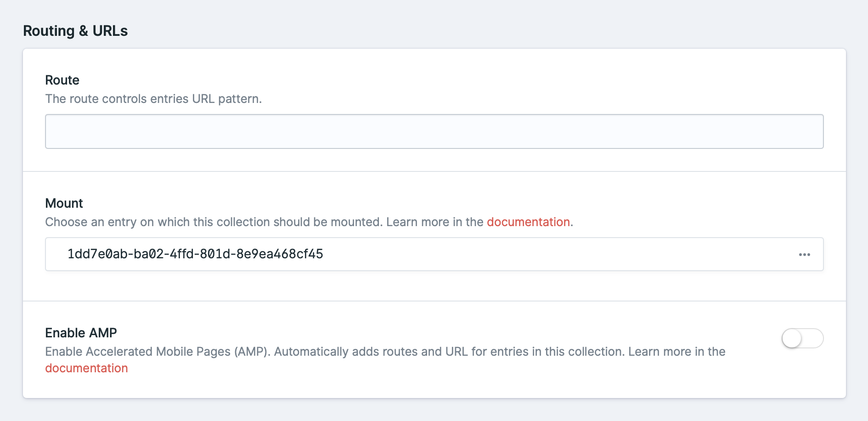Screen dimensions: 868x421
Task: Open the documentation link under Enable AMP
Action: click(86, 368)
